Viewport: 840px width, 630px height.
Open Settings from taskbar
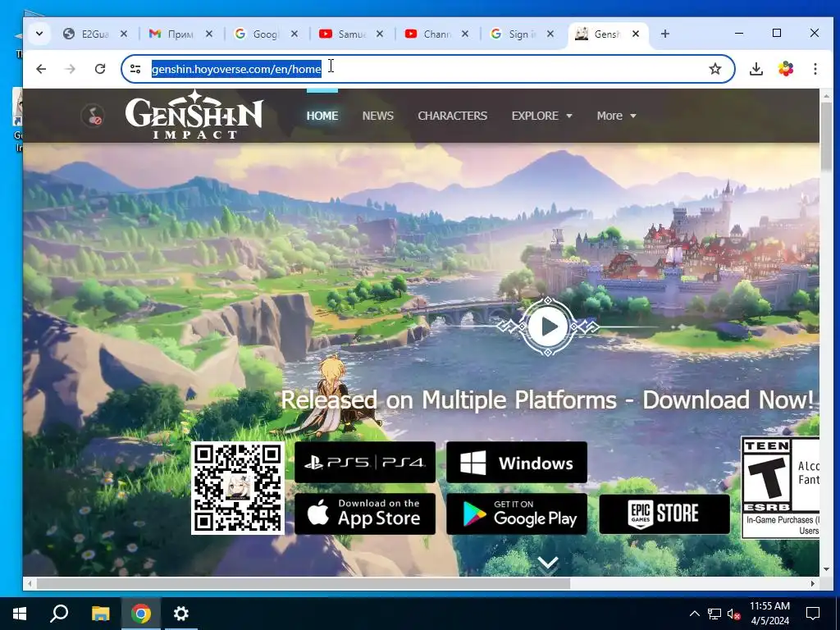tap(181, 614)
